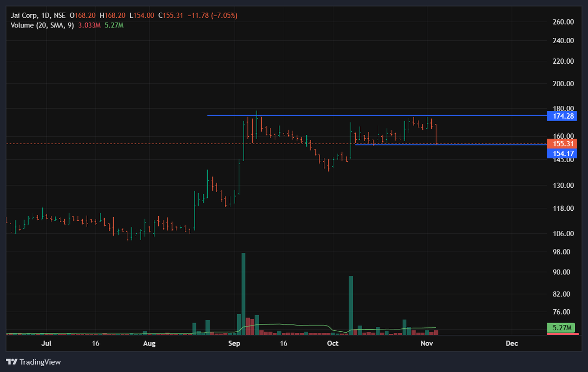Click the 220.00 price axis label
This screenshot has height=372, width=588.
pos(563,62)
